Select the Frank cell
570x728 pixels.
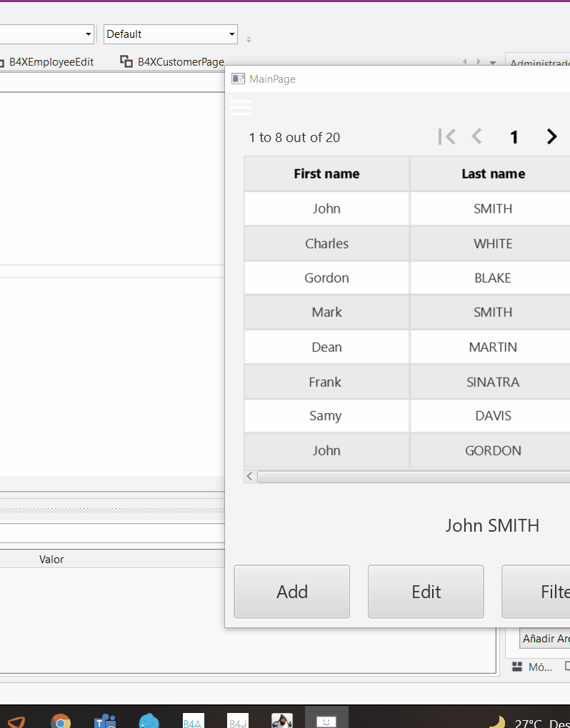326,382
